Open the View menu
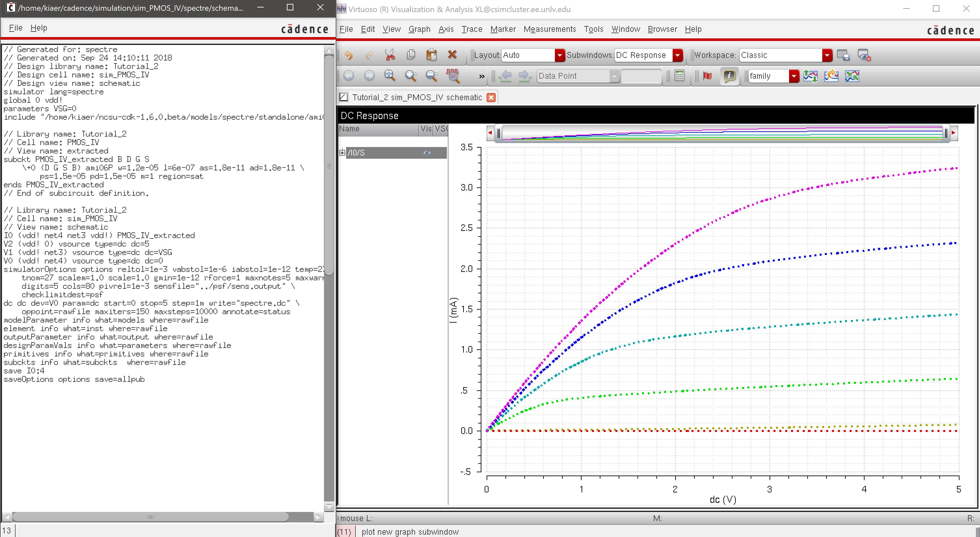Image resolution: width=980 pixels, height=537 pixels. pos(392,29)
